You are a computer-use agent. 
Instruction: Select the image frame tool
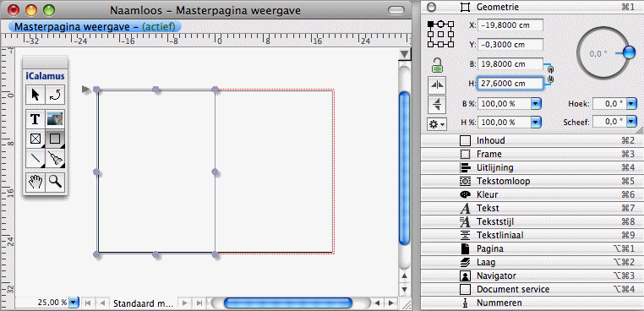tap(55, 119)
